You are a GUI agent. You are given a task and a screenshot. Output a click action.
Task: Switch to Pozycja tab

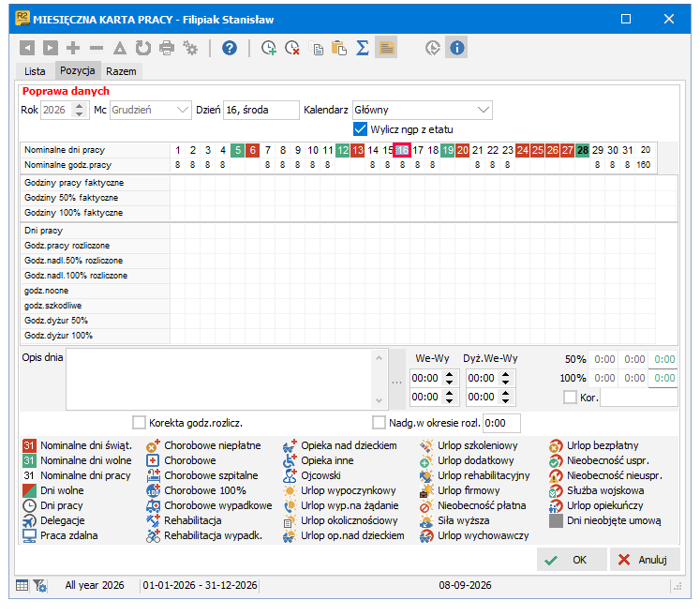click(77, 70)
